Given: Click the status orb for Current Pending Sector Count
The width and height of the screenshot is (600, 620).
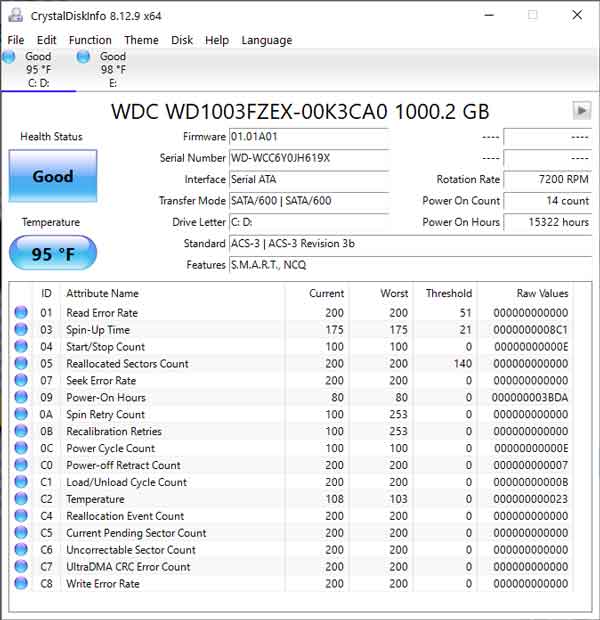Looking at the screenshot, I should (21, 533).
